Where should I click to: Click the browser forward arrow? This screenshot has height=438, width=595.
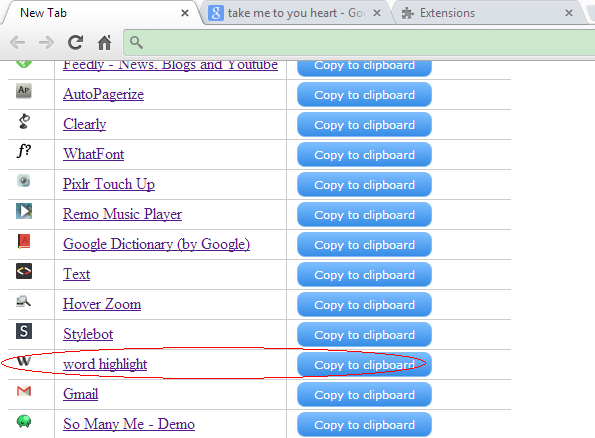pos(46,43)
